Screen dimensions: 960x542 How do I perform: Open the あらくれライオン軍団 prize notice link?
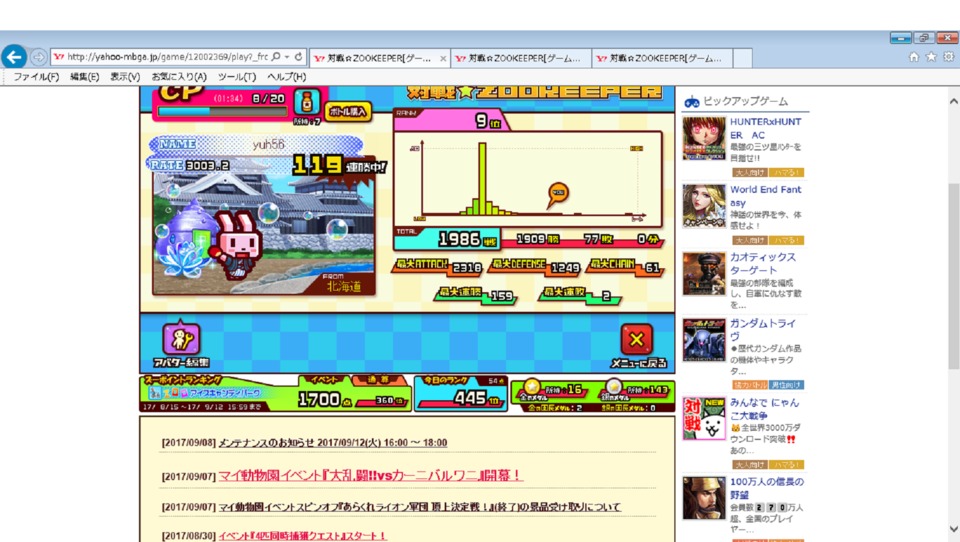click(x=419, y=507)
